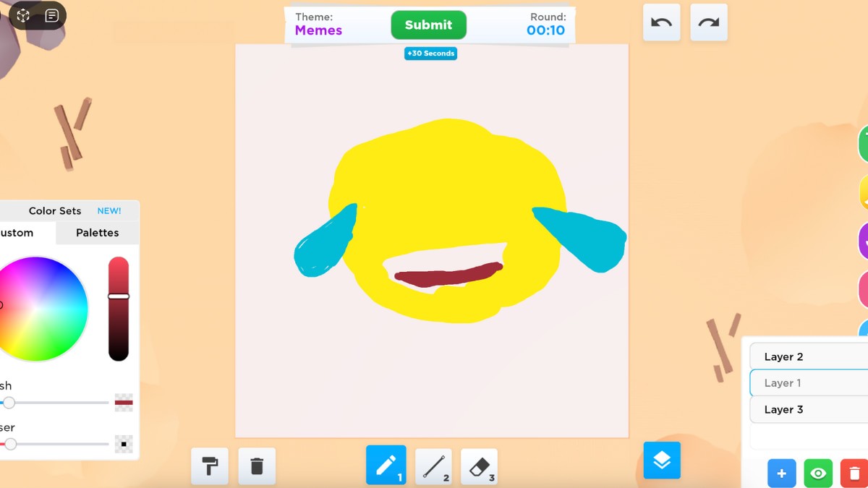Undo the last stroke
Image resolution: width=868 pixels, height=488 pixels.
click(x=661, y=22)
